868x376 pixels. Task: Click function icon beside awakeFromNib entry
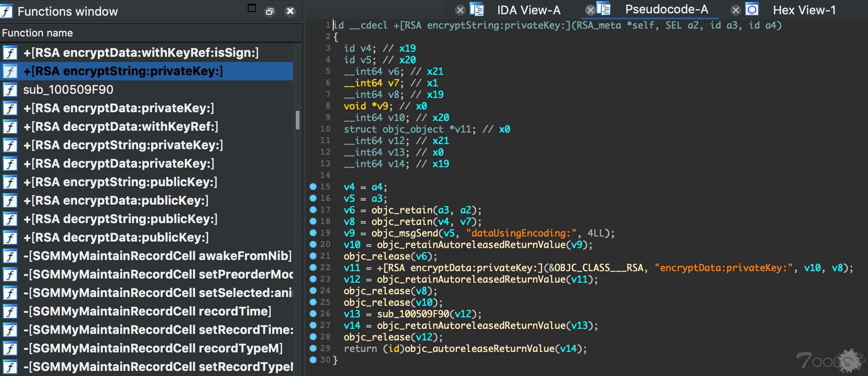click(x=10, y=256)
